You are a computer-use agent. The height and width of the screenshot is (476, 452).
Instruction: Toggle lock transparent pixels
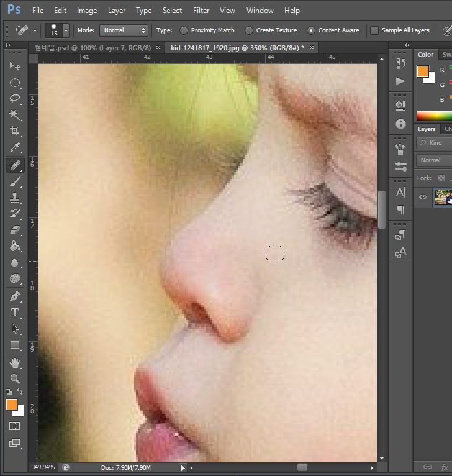click(441, 178)
